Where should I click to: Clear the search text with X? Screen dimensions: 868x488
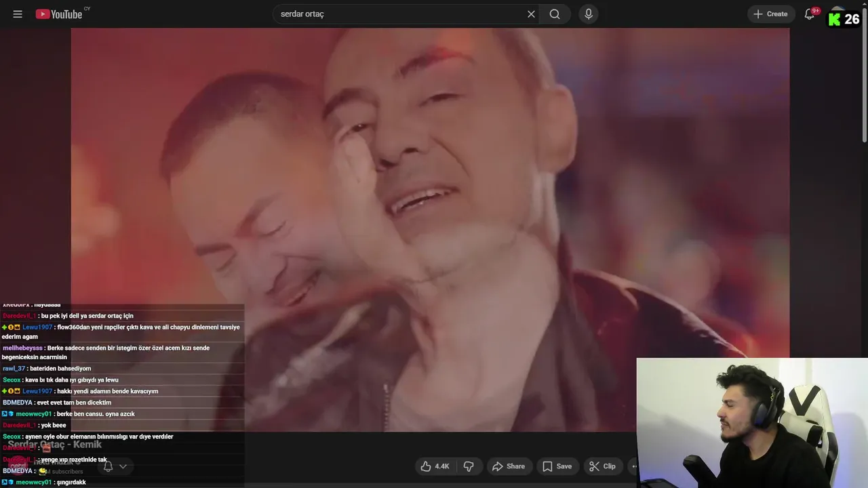click(x=531, y=14)
